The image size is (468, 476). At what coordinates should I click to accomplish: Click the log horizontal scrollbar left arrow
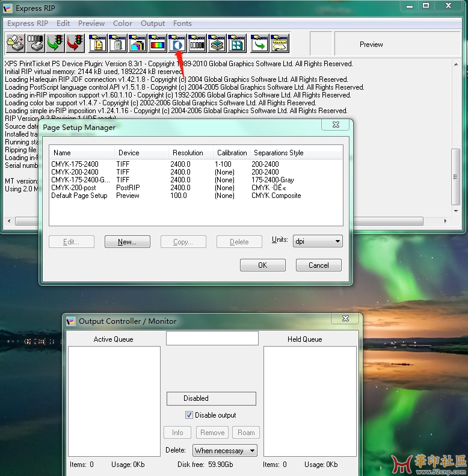[x=9, y=221]
